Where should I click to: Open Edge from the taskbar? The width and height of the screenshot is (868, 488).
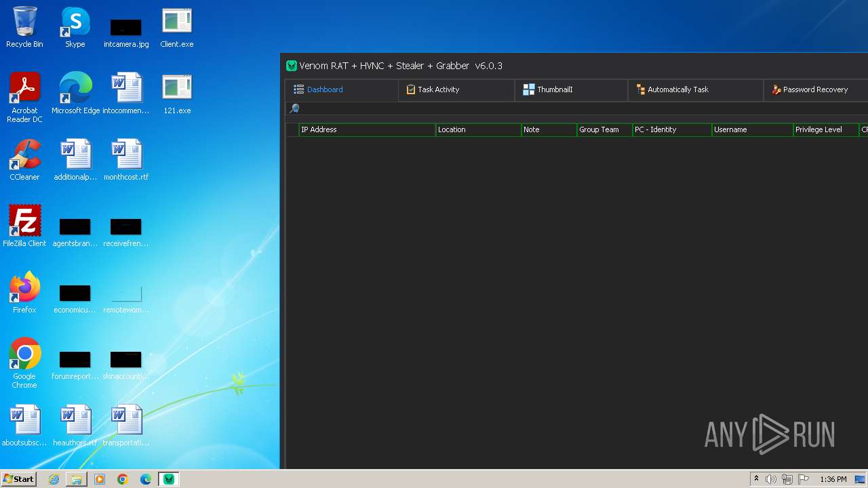[x=146, y=479]
